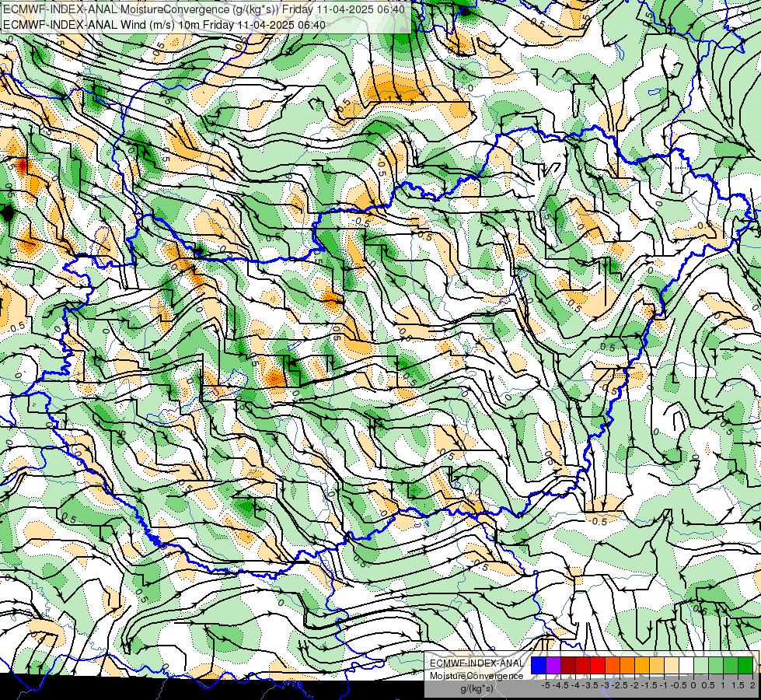Click the legend tick label -4.5
This screenshot has width=761, height=700.
pyautogui.click(x=560, y=685)
